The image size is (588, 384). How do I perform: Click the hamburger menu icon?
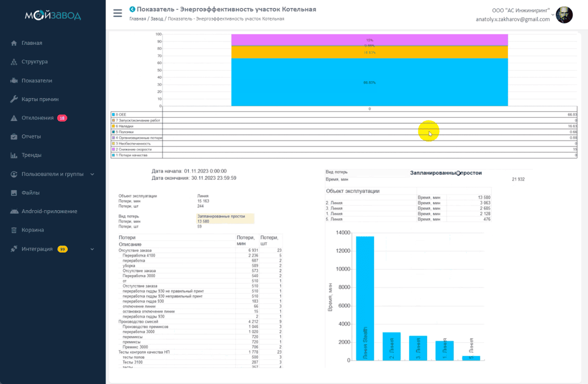click(x=118, y=13)
